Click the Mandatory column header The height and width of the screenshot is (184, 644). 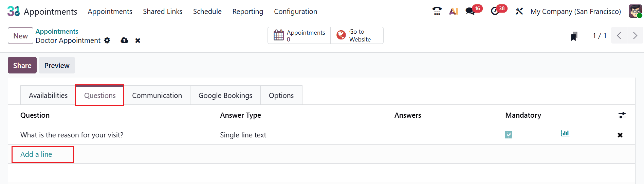click(x=523, y=115)
